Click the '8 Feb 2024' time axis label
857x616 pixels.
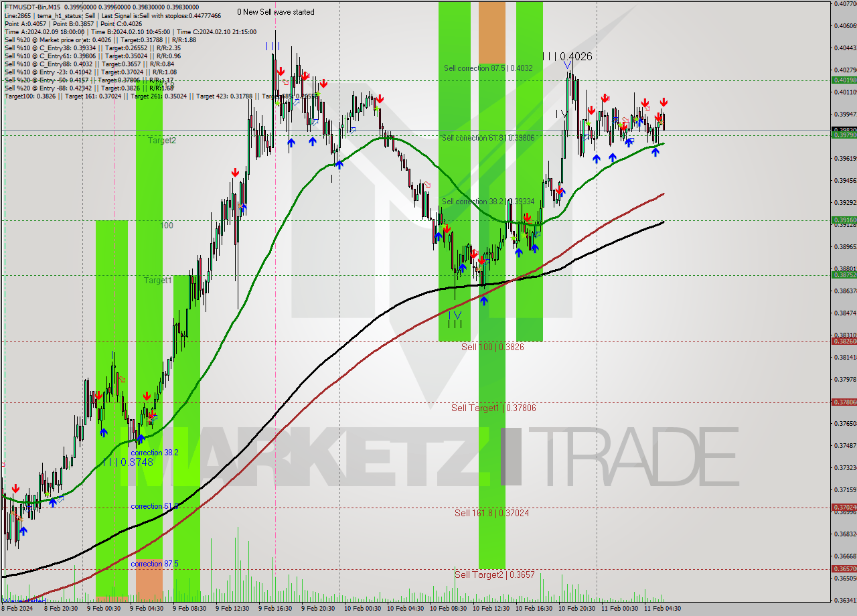click(x=16, y=609)
